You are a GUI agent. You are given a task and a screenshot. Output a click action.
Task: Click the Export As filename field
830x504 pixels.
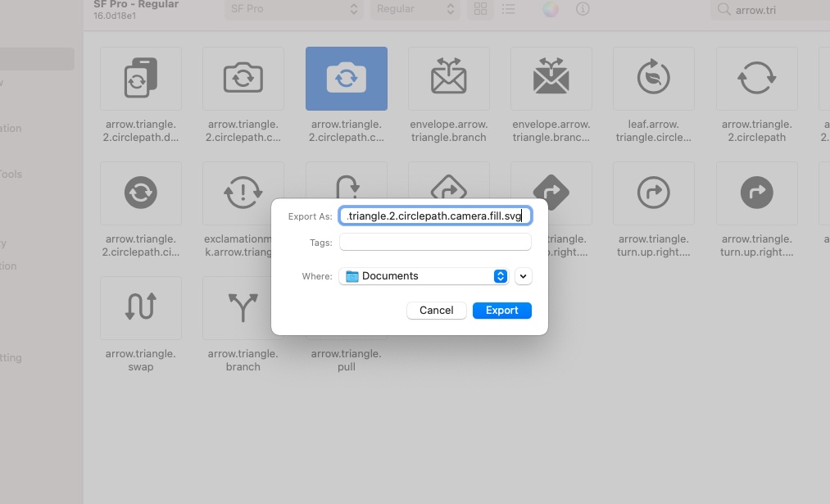pos(435,216)
